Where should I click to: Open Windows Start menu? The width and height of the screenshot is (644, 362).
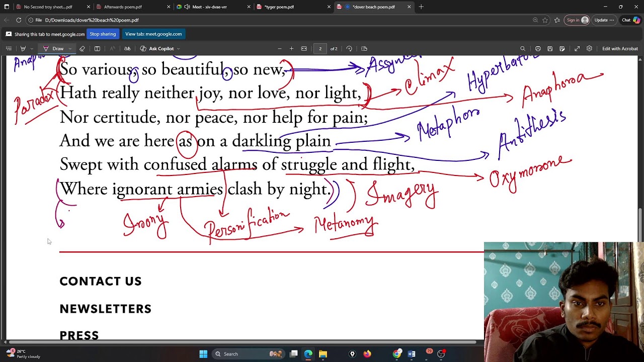pyautogui.click(x=203, y=354)
